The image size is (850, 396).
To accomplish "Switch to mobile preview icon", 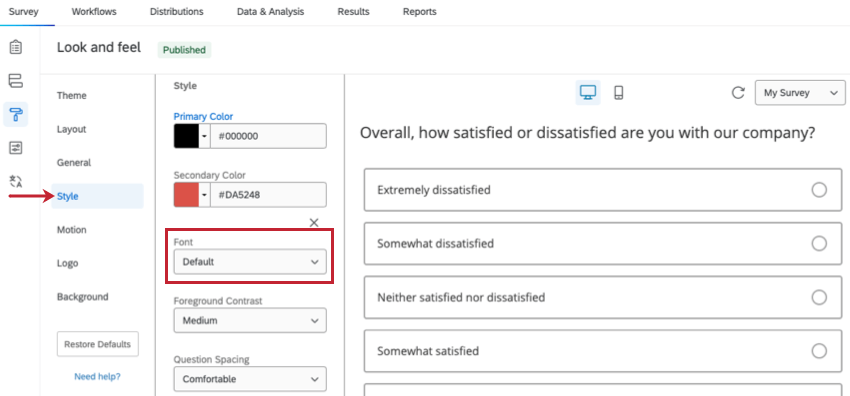I will [x=619, y=93].
